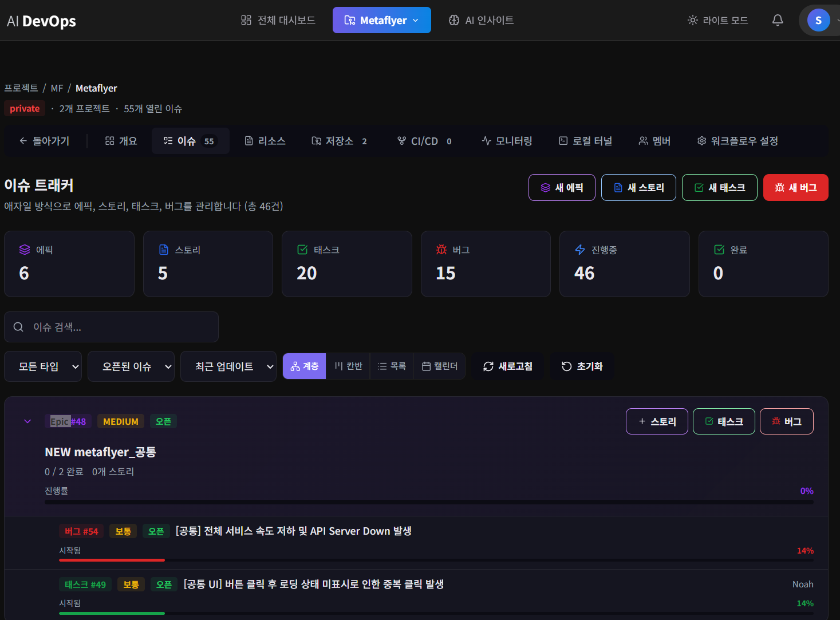Click 돌아가기 back button
This screenshot has width=840, height=620.
tap(44, 141)
